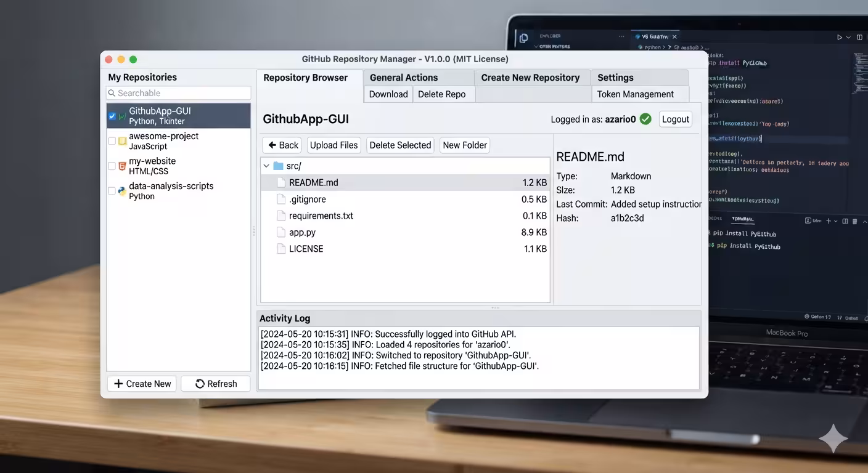The height and width of the screenshot is (473, 868).
Task: Collapse the src/ folder tree chevron
Action: pos(266,166)
